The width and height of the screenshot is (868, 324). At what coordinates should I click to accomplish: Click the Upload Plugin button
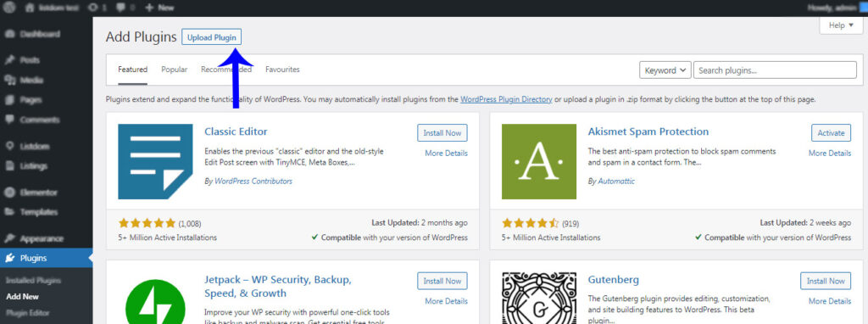coord(211,37)
